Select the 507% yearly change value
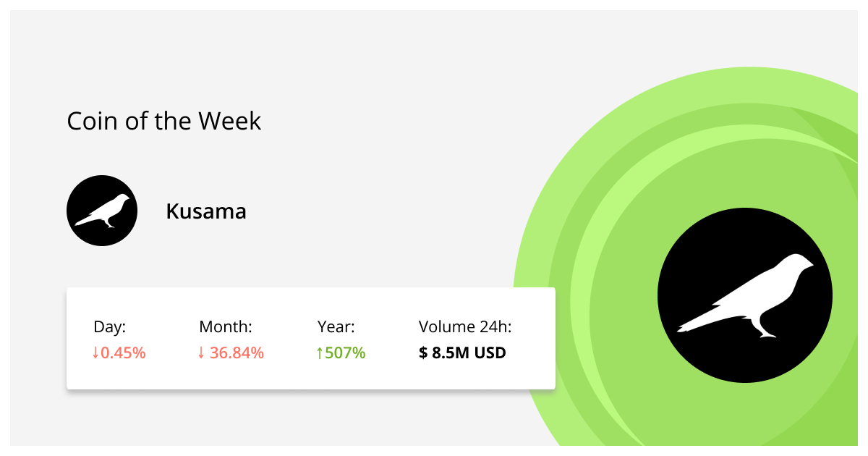Screen dimensions: 868x456 tap(346, 353)
